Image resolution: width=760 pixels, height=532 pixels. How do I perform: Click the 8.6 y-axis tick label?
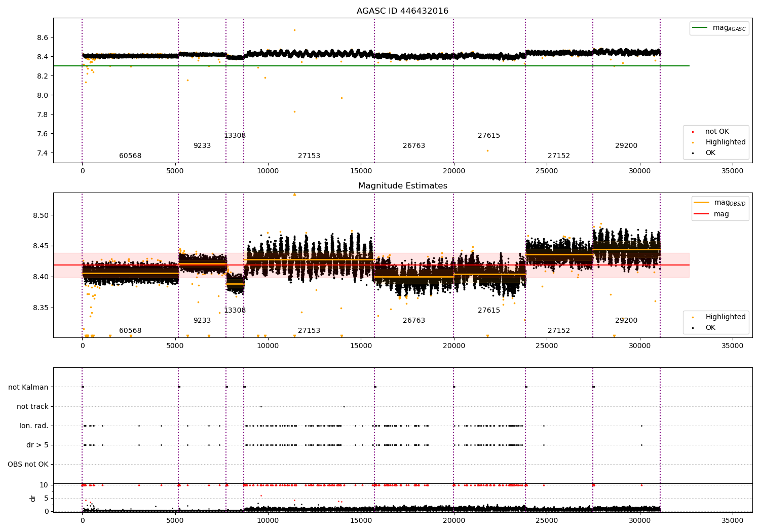pyautogui.click(x=43, y=37)
